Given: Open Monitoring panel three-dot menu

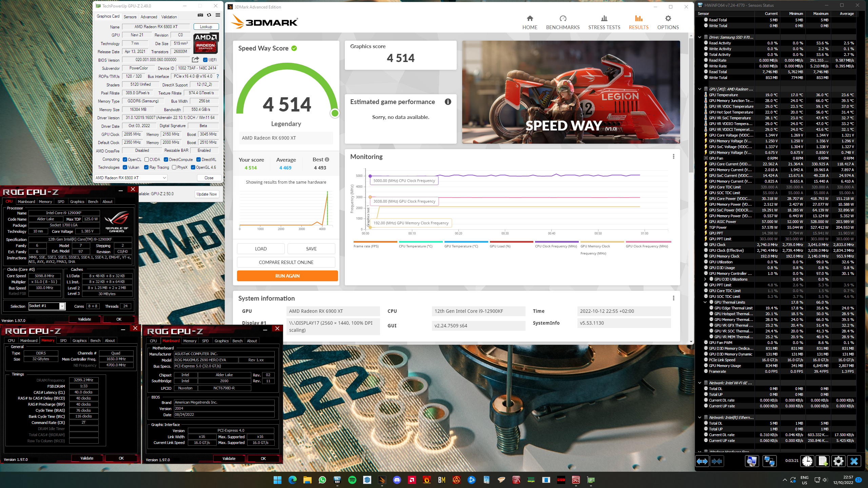Looking at the screenshot, I should pos(673,157).
